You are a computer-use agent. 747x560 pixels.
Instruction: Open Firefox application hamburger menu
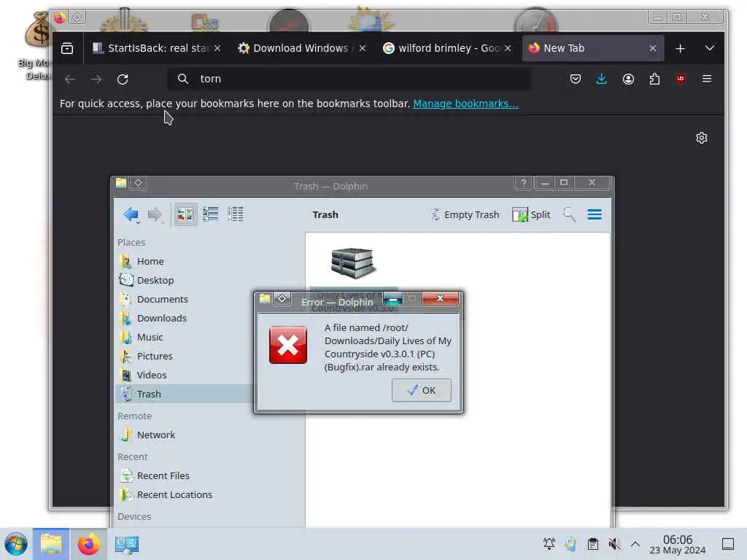pos(707,79)
